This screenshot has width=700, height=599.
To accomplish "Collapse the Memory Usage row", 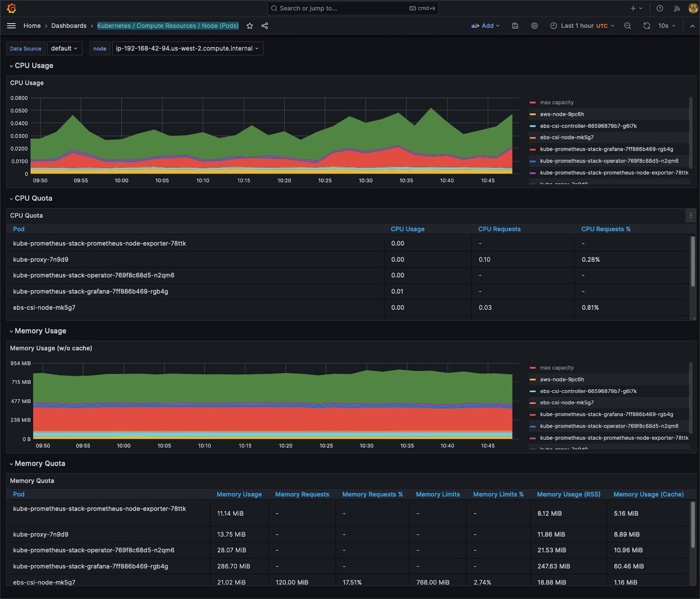I will [x=38, y=331].
